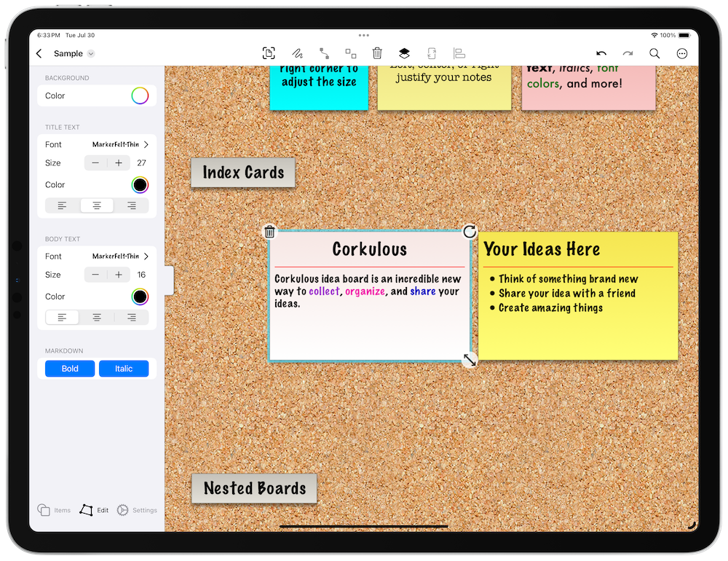Open the align objects tool
The image size is (728, 561).
[x=459, y=53]
